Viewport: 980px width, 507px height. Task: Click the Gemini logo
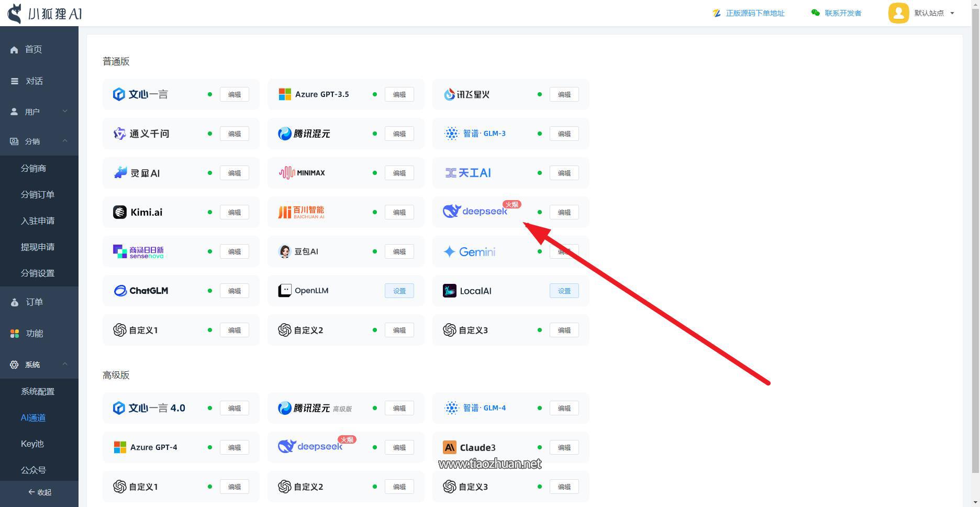(x=469, y=252)
